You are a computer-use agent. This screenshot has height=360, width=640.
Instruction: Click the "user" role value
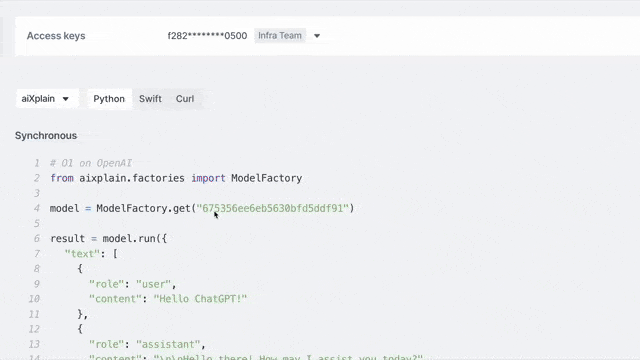(153, 284)
